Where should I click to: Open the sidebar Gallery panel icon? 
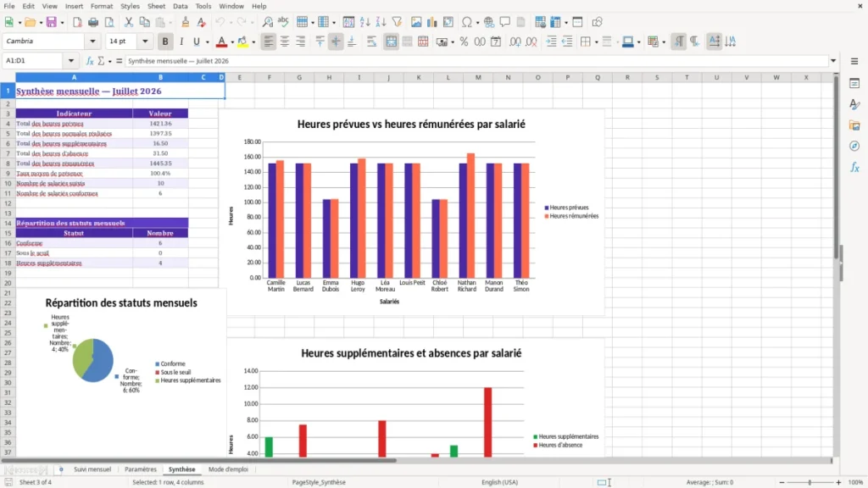(854, 125)
